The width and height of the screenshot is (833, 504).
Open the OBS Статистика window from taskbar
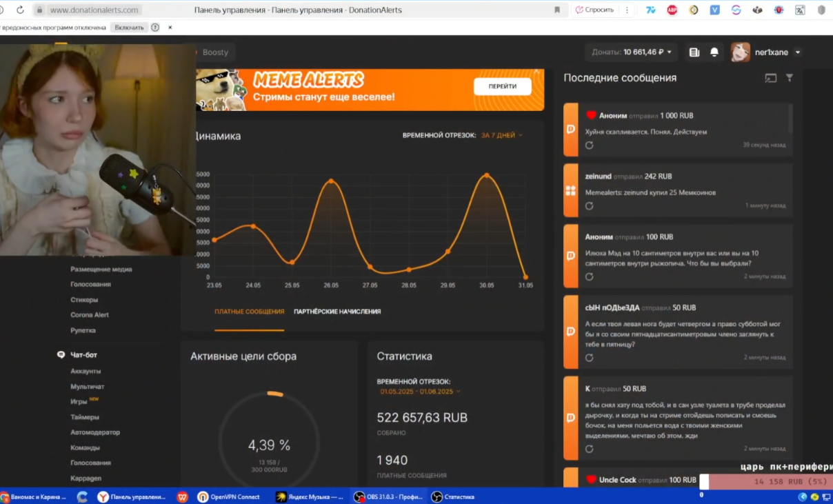tap(454, 496)
